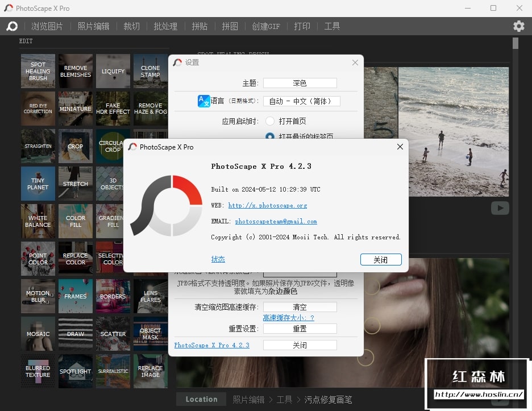Select the Remove Blemishes tool tile
Image resolution: width=532 pixels, height=411 pixels.
(76, 71)
